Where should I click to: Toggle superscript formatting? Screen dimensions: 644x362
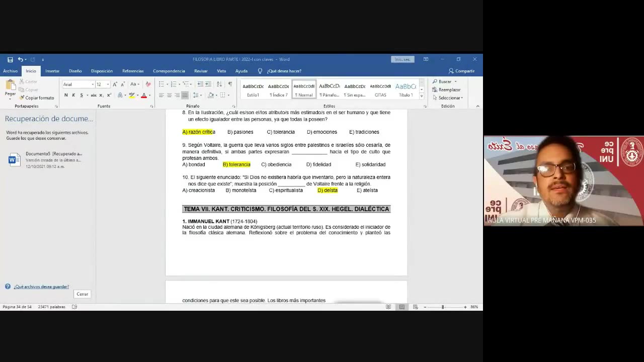[109, 95]
